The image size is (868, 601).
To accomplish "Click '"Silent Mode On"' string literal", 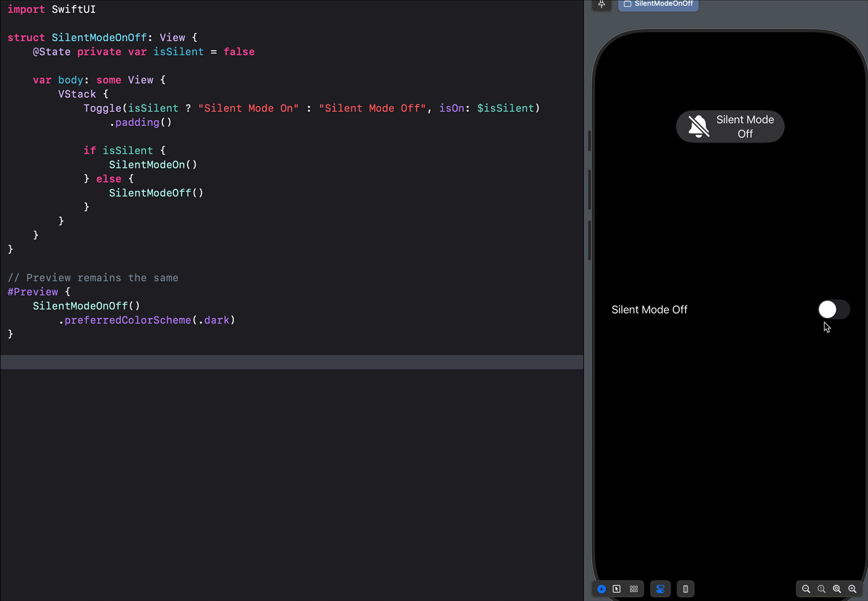I will pos(248,109).
